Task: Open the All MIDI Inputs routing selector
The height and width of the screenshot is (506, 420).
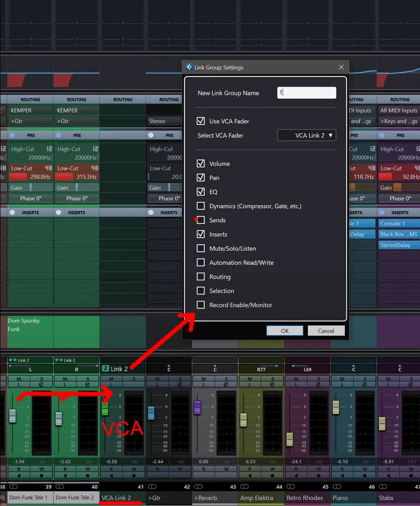Action: tap(399, 110)
